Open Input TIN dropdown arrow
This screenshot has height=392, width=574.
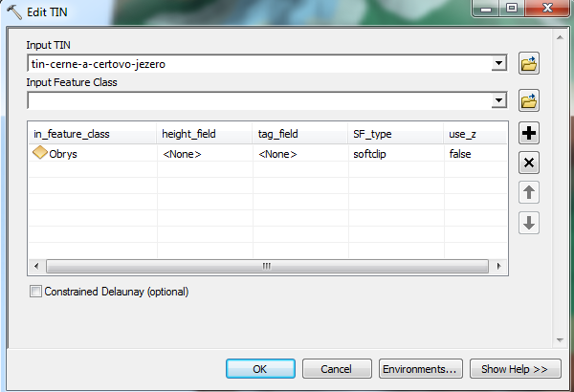pyautogui.click(x=498, y=63)
